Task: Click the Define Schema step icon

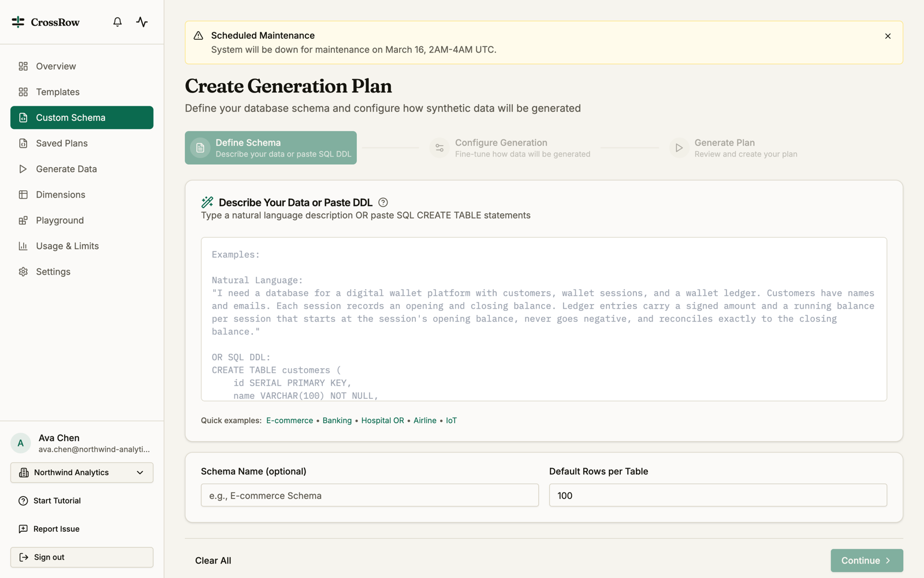Action: point(200,148)
